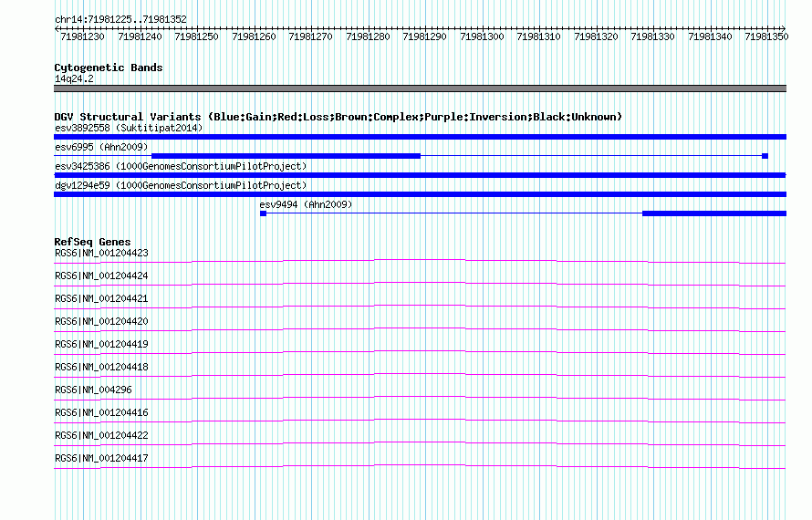This screenshot has width=812, height=520.
Task: Click the esv6995 (Ahn2009) label
Action: coord(101,147)
